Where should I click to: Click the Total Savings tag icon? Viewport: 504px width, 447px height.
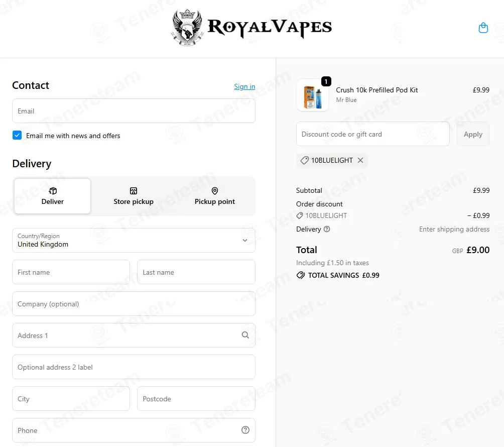301,275
